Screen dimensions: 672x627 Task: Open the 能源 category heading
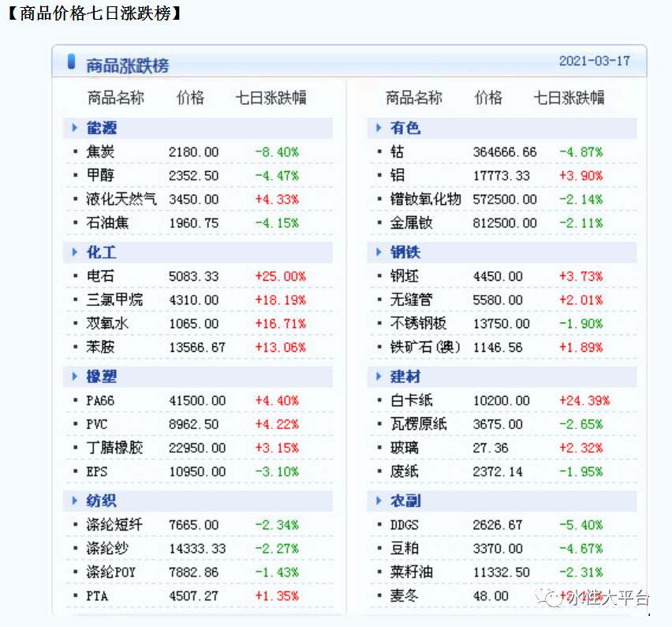pyautogui.click(x=102, y=128)
